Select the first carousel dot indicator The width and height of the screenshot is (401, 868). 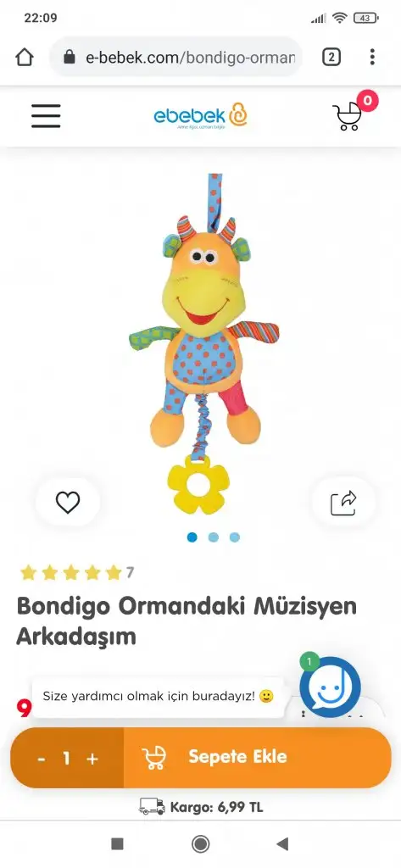pos(192,537)
